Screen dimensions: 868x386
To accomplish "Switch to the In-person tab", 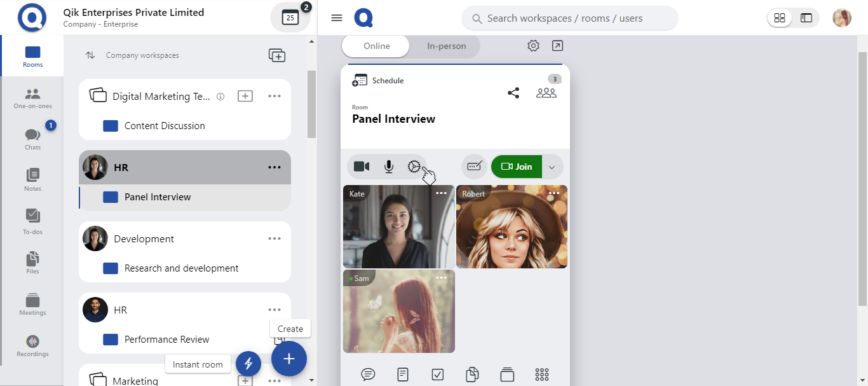I will point(446,46).
